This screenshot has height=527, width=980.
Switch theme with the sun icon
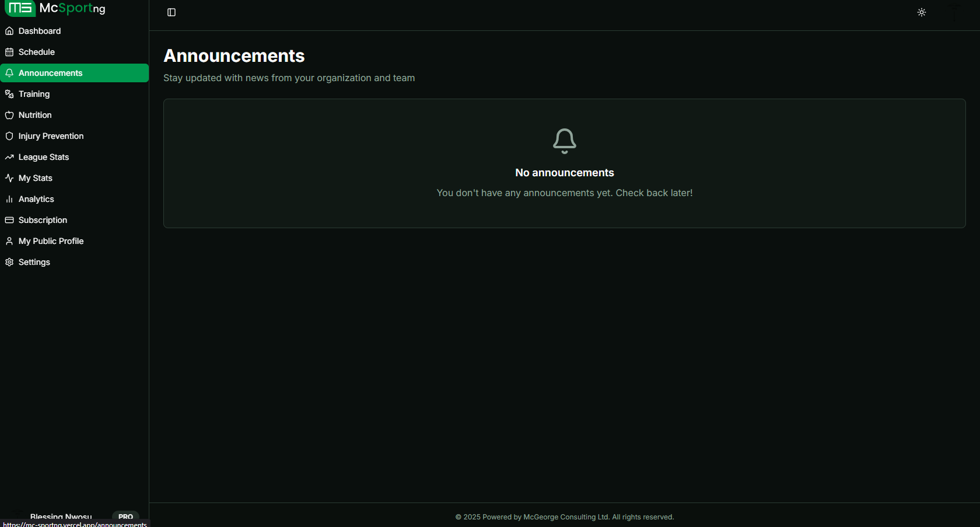click(x=922, y=12)
